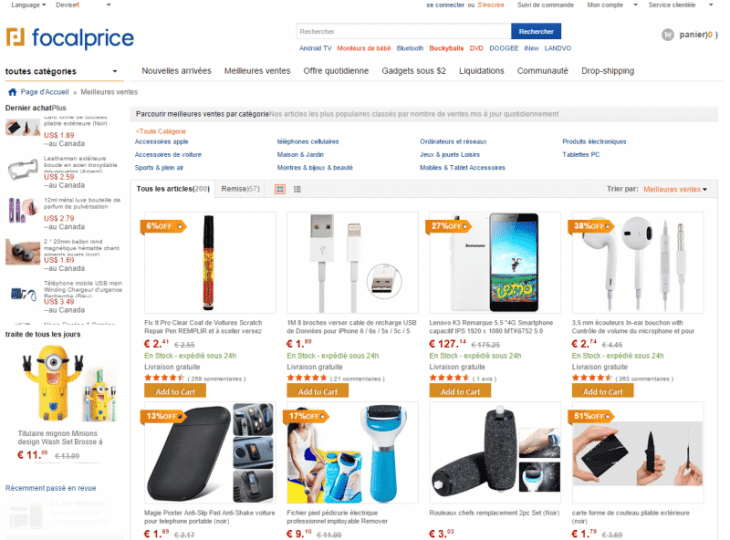Click the search input field

[x=403, y=31]
